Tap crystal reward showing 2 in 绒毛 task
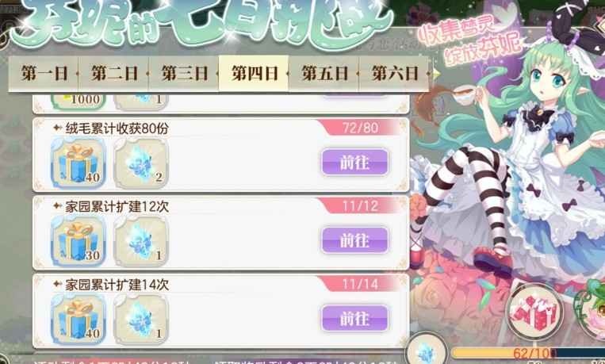 [x=141, y=163]
